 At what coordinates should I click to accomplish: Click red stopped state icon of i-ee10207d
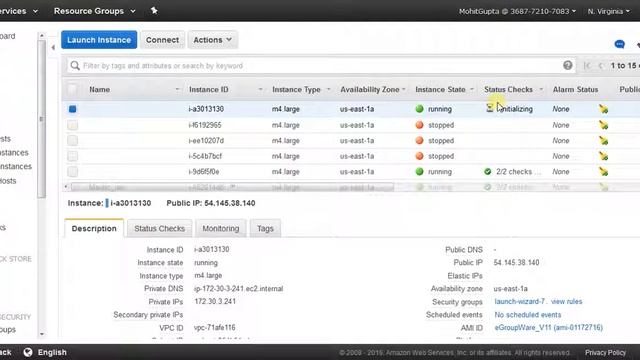[419, 140]
